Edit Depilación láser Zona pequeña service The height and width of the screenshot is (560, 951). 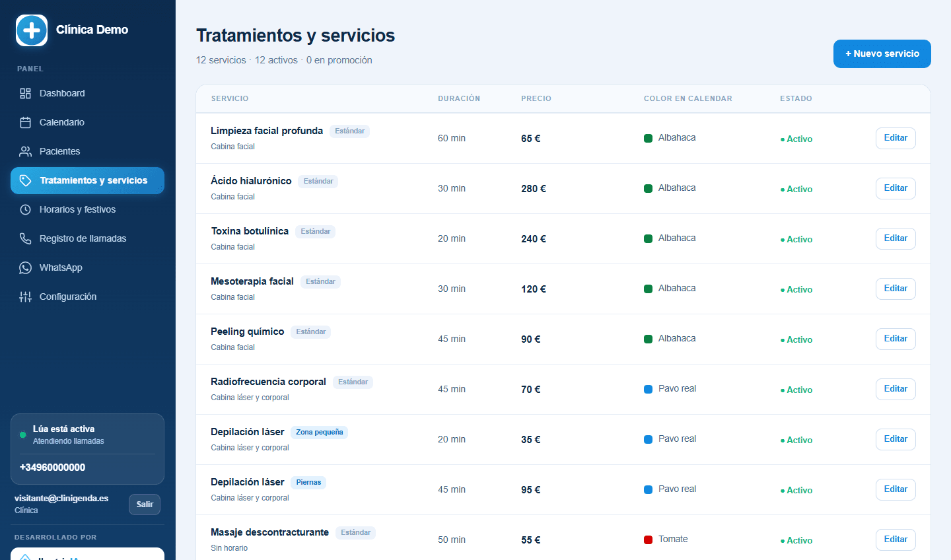[x=896, y=439]
